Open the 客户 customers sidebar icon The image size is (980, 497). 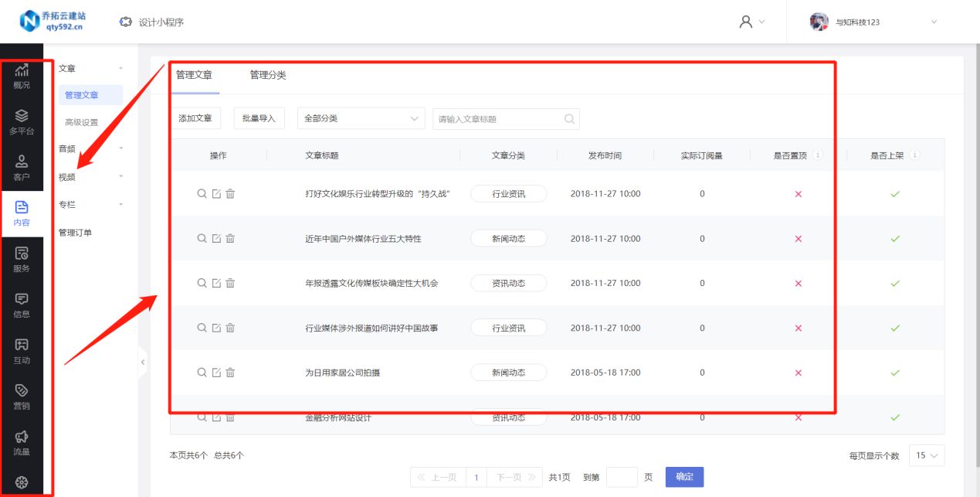click(x=22, y=165)
